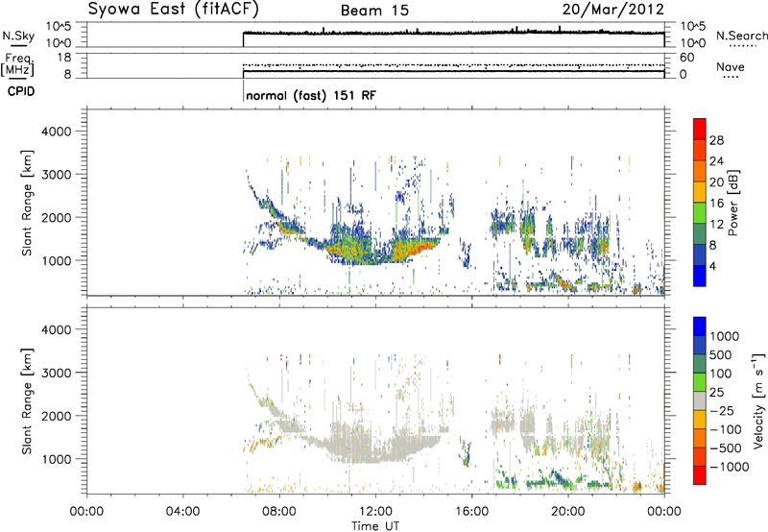Click the red bottom of velocity colorbar
The height and width of the screenshot is (532, 768).
click(x=700, y=475)
